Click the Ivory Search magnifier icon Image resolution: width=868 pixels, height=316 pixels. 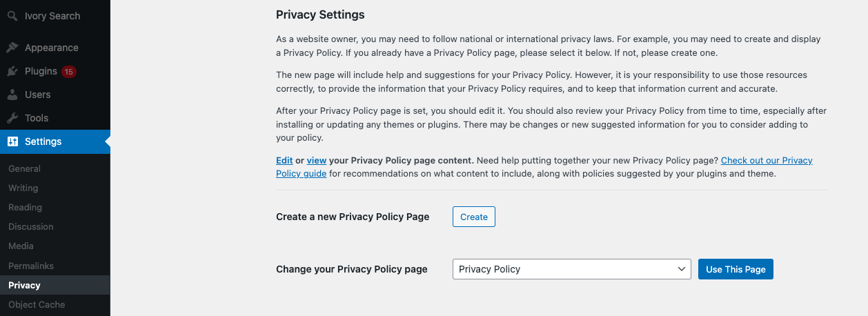pos(12,16)
